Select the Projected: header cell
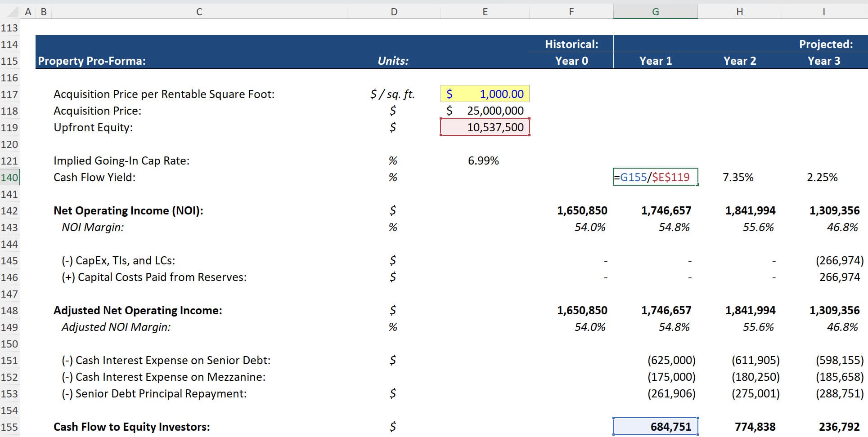This screenshot has height=437, width=868. (826, 44)
